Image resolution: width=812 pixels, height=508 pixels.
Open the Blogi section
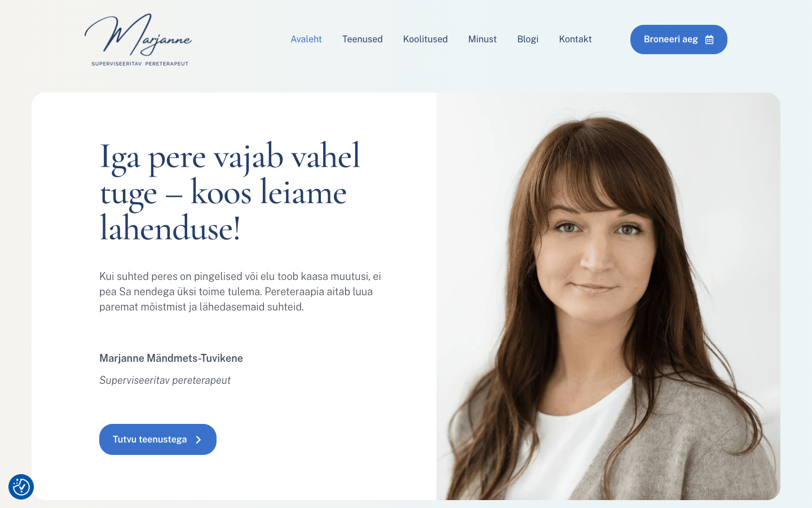coord(528,39)
